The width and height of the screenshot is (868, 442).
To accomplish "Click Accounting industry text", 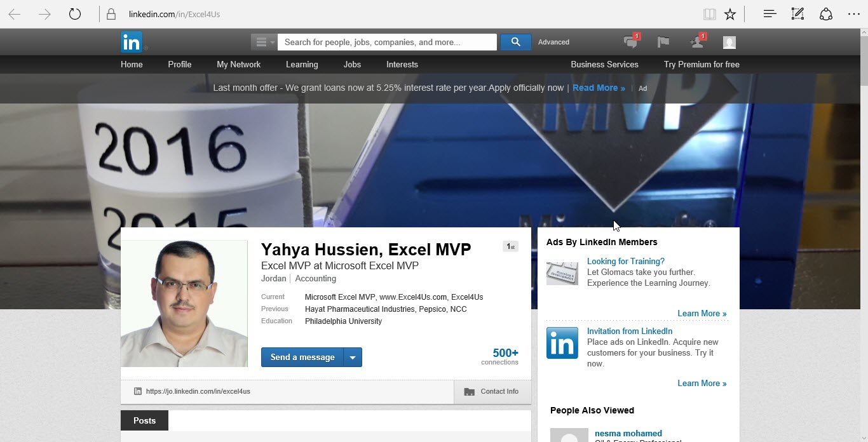I will [x=316, y=278].
